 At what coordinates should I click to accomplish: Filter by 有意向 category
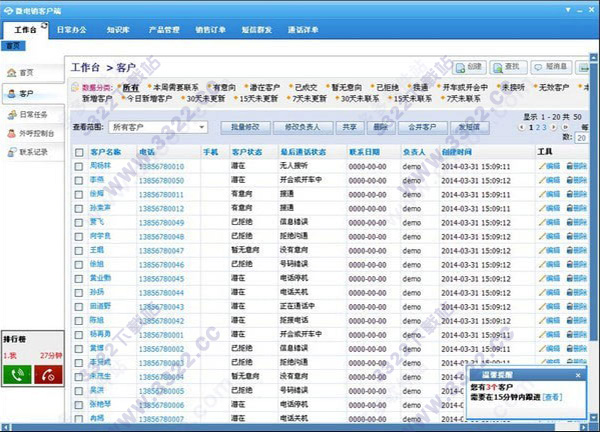pos(224,88)
